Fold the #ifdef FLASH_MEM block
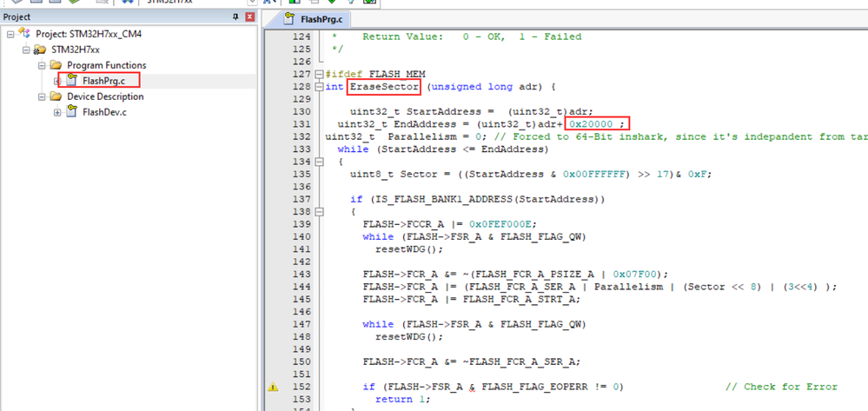868x411 pixels. pos(318,74)
